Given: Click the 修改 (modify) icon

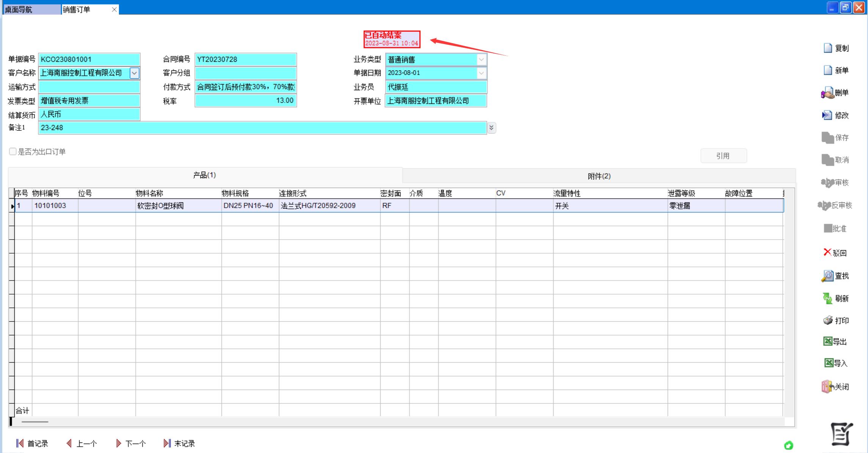Looking at the screenshot, I should (x=827, y=115).
